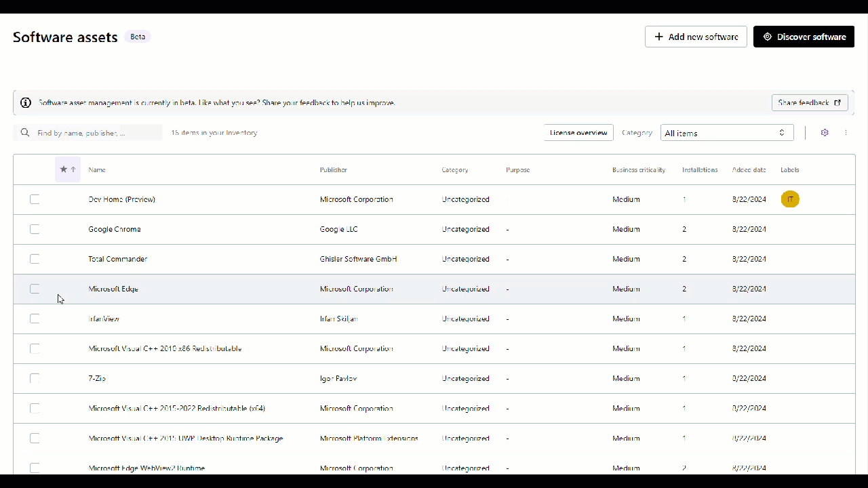
Task: Click the Igor Pavlov publisher cell
Action: pos(338,378)
